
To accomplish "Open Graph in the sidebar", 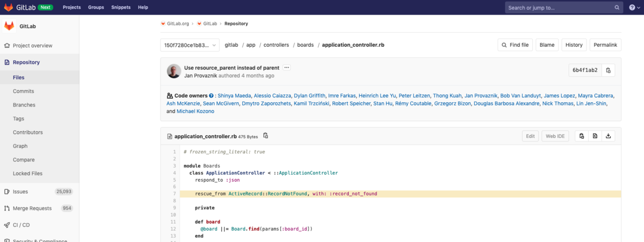I will coord(20,146).
